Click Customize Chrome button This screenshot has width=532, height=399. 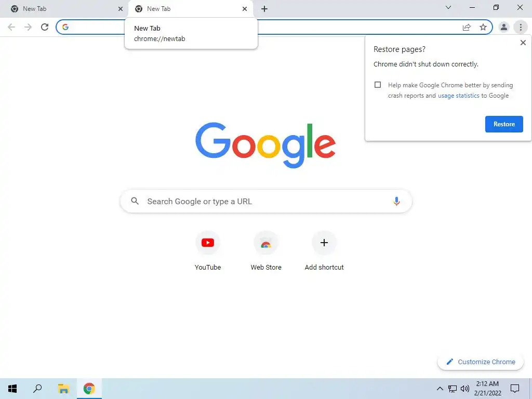point(481,362)
